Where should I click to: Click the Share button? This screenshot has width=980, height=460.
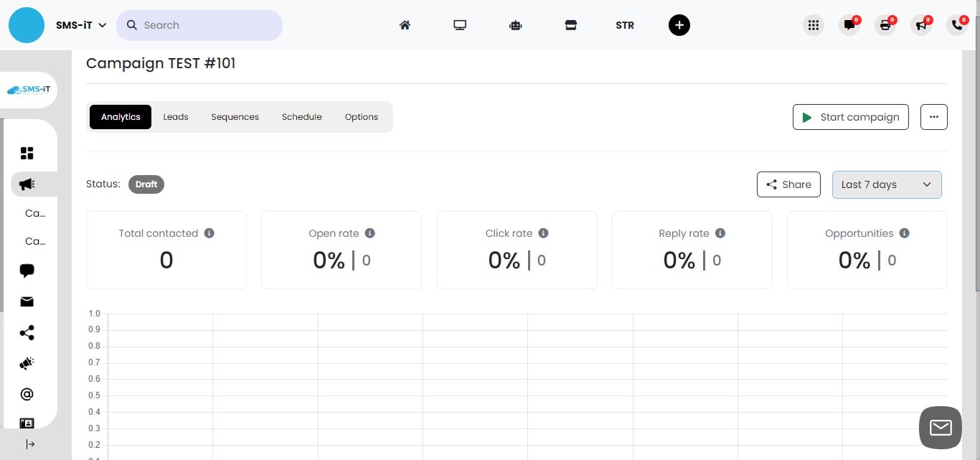pyautogui.click(x=788, y=184)
